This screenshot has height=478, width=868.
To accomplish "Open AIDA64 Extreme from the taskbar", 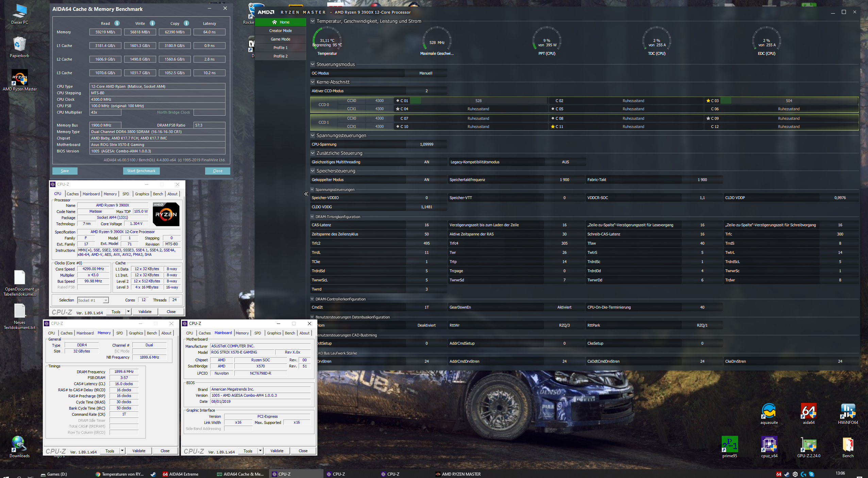I will (181, 474).
